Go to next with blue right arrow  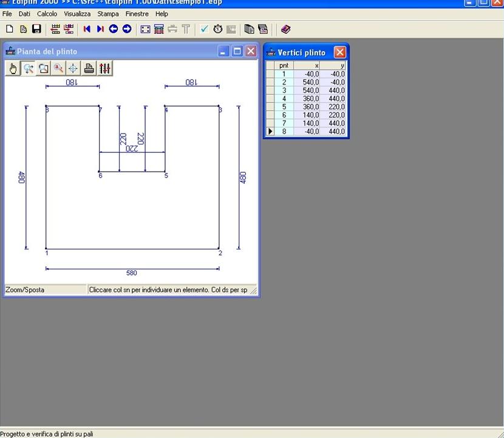click(126, 29)
